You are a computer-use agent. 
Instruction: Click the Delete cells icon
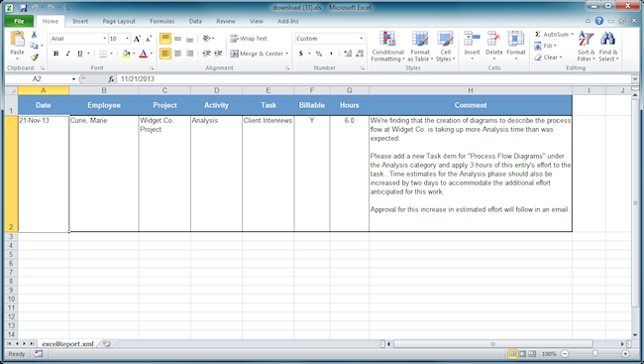click(x=493, y=39)
